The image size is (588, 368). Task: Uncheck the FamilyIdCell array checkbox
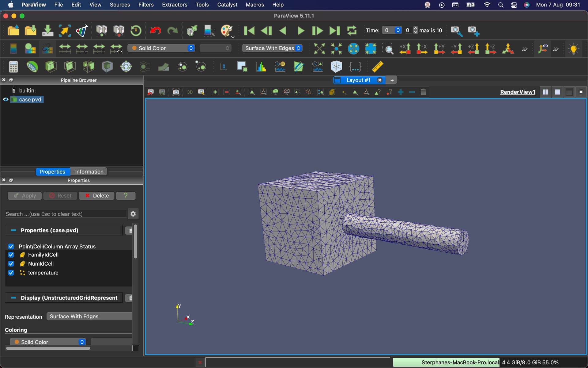[x=11, y=255]
